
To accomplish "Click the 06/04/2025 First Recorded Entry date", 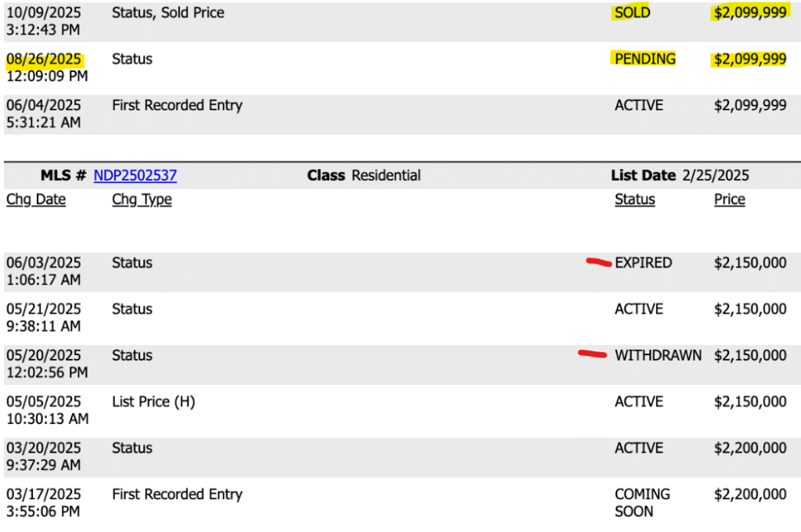I will point(44,106).
